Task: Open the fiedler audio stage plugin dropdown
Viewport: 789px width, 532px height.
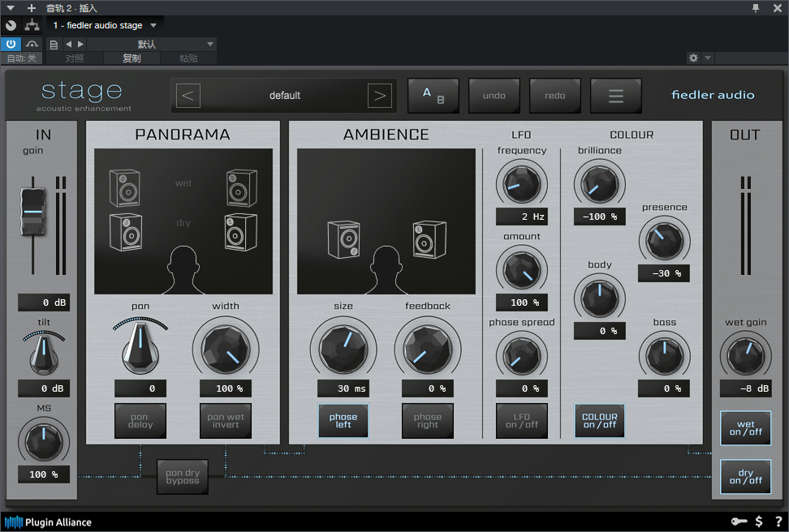Action: point(105,25)
